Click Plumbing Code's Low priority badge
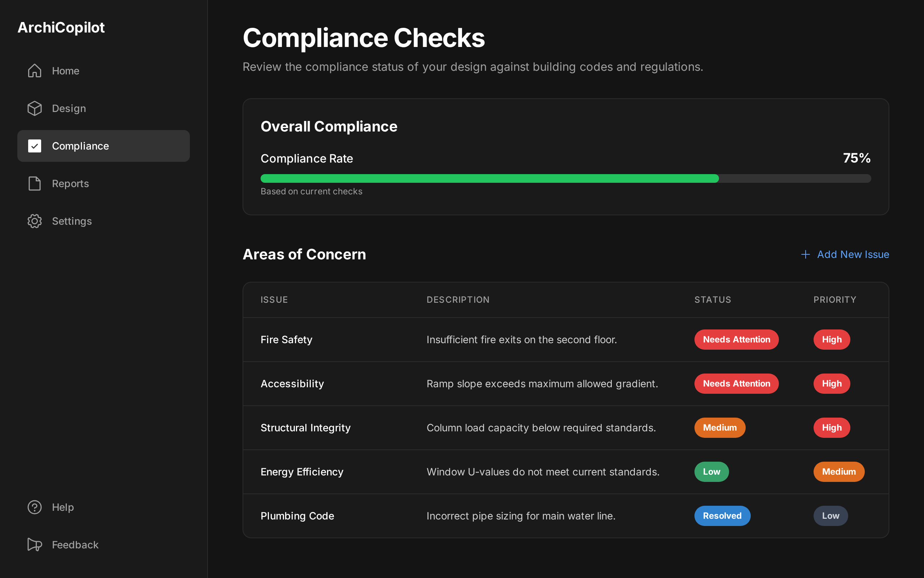 (831, 516)
